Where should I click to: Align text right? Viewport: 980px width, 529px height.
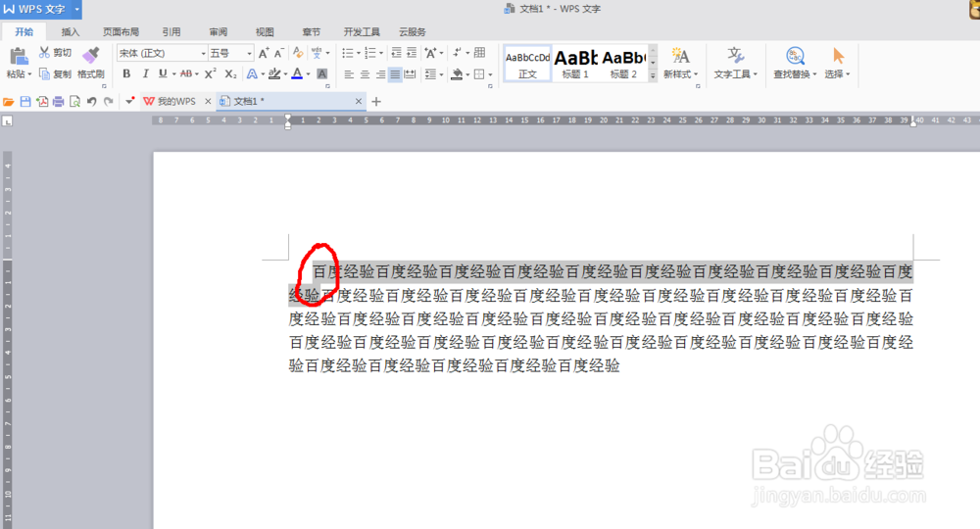[x=380, y=74]
